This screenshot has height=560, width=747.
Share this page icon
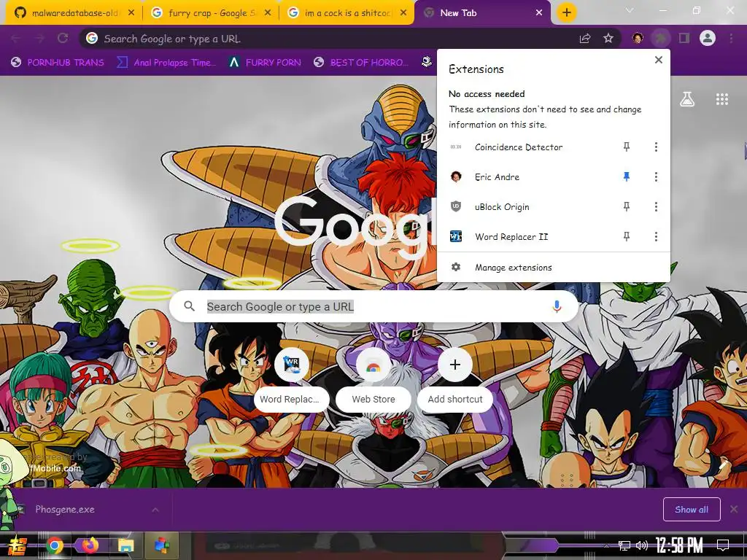pos(585,39)
